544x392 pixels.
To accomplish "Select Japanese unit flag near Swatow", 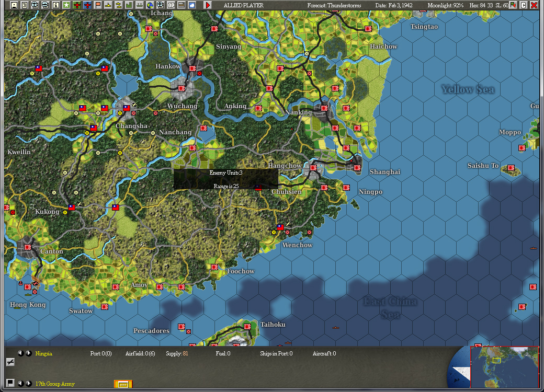I will click(105, 307).
